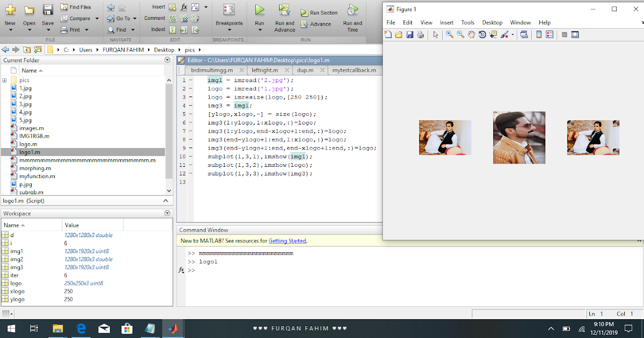Collapse the Workspace panel using its chevron
The height and width of the screenshot is (338, 644).
[x=166, y=213]
